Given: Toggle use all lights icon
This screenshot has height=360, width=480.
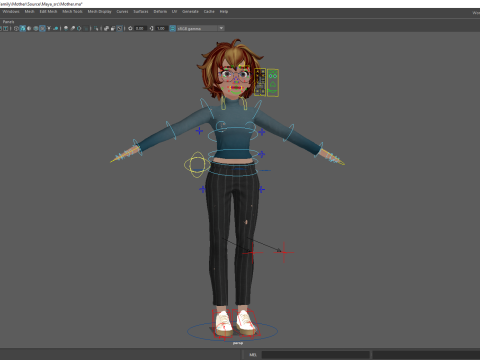Looking at the screenshot, I should pyautogui.click(x=49, y=28).
